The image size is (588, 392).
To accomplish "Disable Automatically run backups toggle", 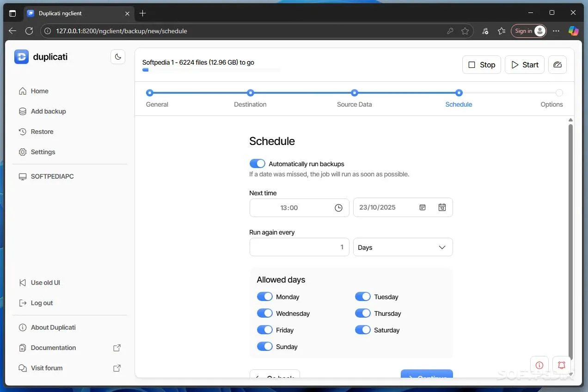I will [257, 163].
